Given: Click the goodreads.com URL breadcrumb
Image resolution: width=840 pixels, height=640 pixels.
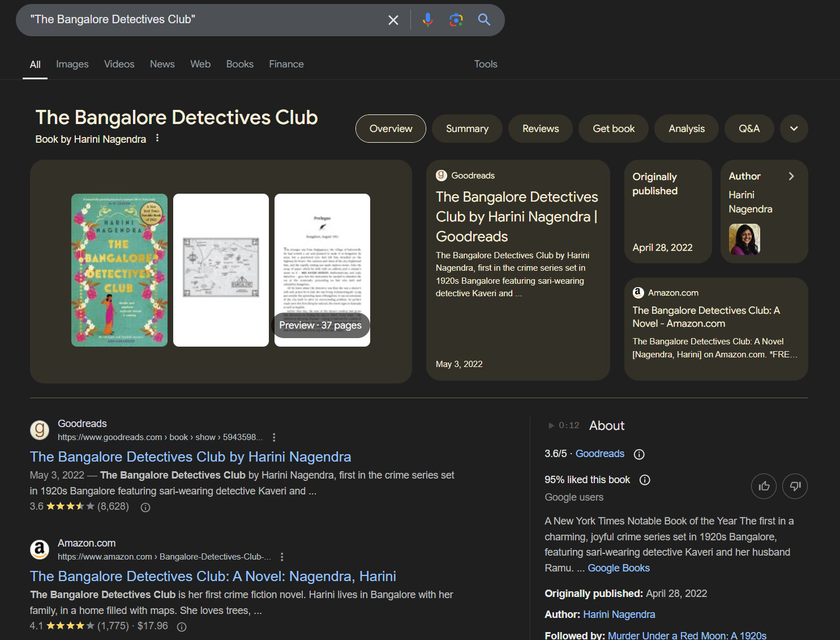Looking at the screenshot, I should point(160,437).
